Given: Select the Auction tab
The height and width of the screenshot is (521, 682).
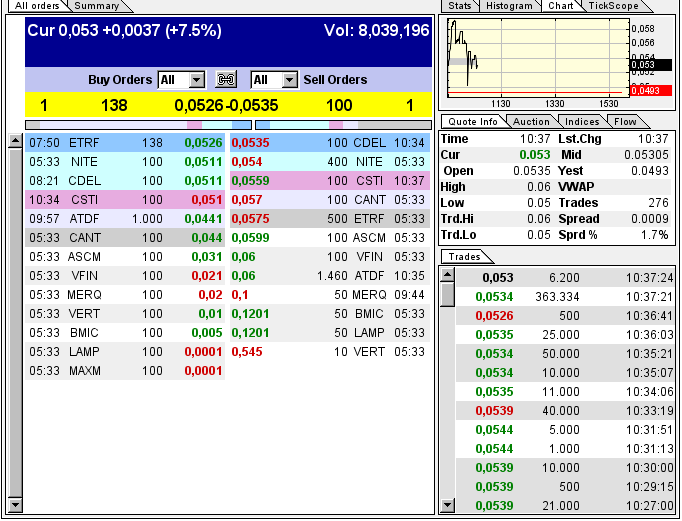Looking at the screenshot, I should (531, 122).
